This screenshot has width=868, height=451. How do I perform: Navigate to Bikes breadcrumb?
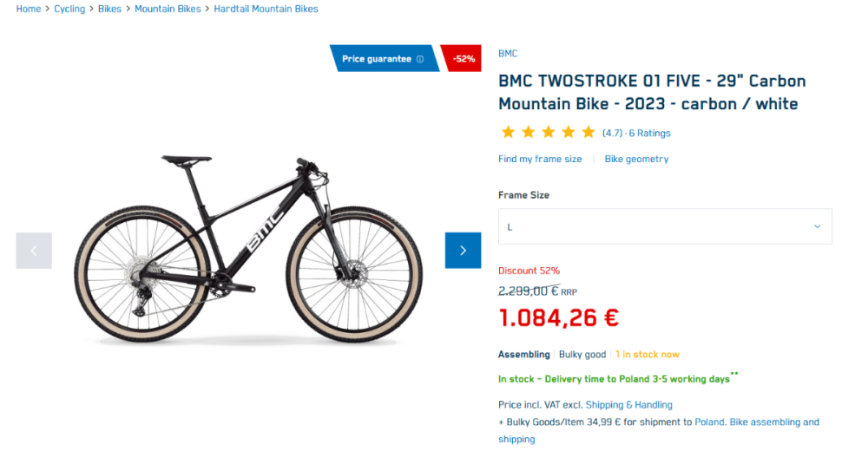point(109,9)
